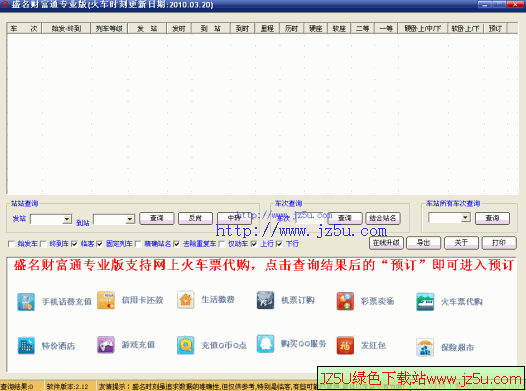The width and height of the screenshot is (526, 391).
Task: Open the 手机话费充值 phone recharge icon
Action: (x=26, y=301)
